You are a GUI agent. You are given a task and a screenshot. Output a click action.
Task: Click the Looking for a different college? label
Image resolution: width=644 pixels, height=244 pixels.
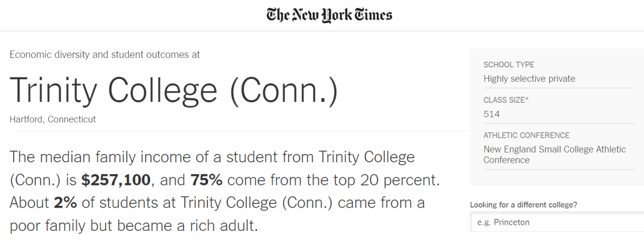click(524, 205)
